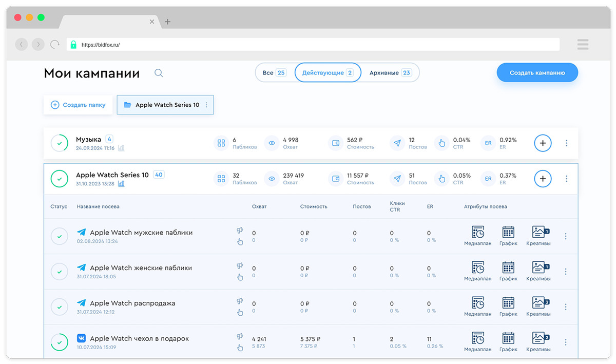Close the current browser tab
This screenshot has width=616, height=364.
pos(152,22)
